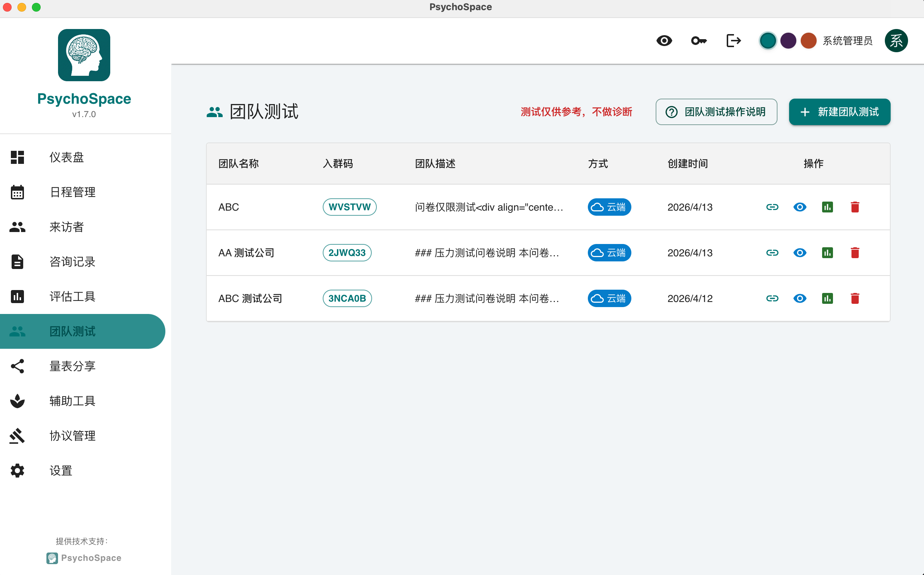Open statistics chart for AA 测试公司

(x=827, y=252)
